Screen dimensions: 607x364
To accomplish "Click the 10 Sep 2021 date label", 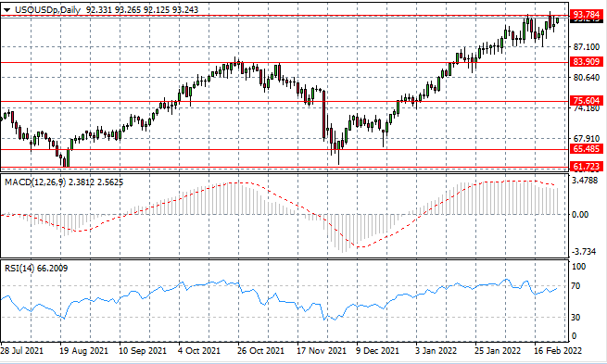I will coord(143,351).
